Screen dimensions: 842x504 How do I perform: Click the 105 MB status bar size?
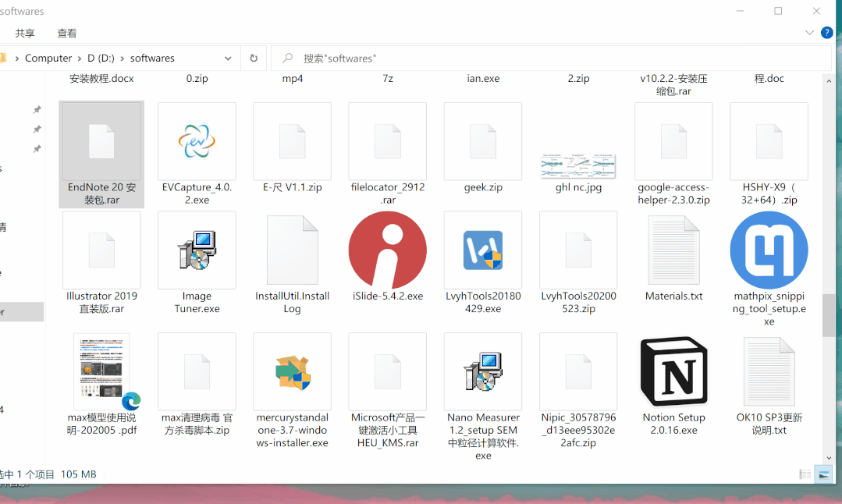(78, 474)
